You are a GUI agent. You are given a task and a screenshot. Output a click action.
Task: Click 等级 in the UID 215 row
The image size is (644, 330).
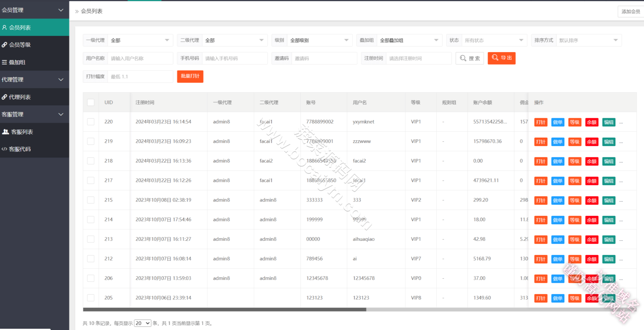click(575, 200)
